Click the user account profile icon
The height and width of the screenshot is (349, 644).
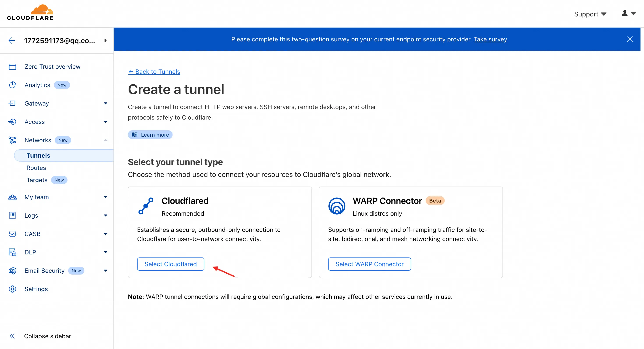pyautogui.click(x=625, y=13)
